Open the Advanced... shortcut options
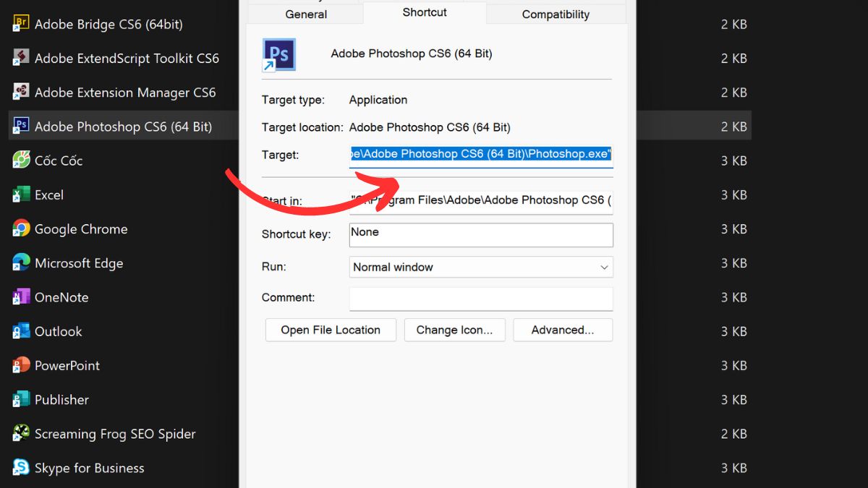The width and height of the screenshot is (868, 488). click(x=563, y=330)
